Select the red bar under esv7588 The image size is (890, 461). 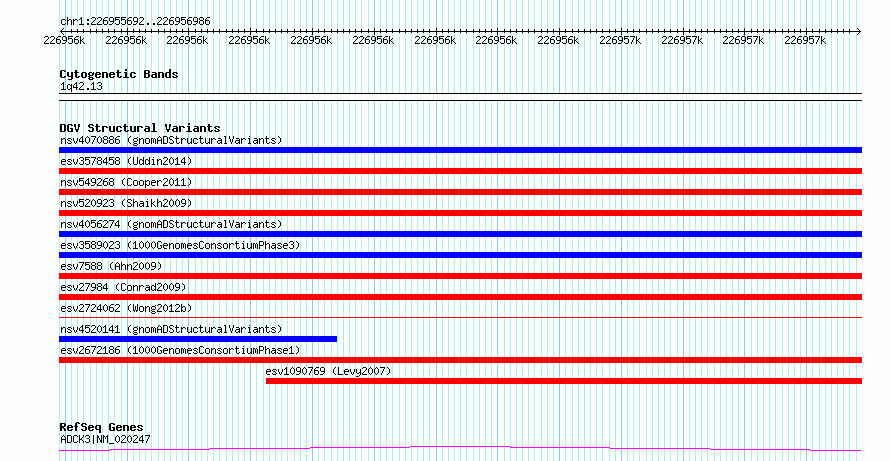coord(460,276)
